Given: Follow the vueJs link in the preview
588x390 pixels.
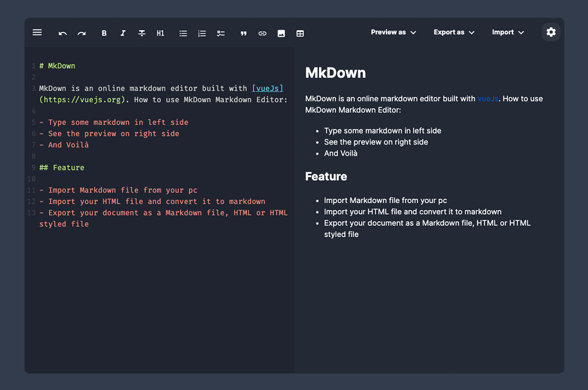Looking at the screenshot, I should [487, 99].
